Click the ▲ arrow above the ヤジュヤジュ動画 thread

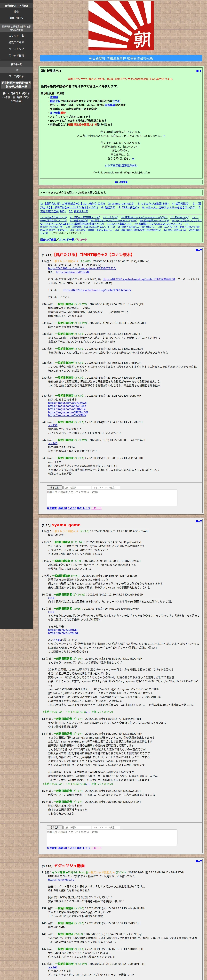(x=199, y=861)
